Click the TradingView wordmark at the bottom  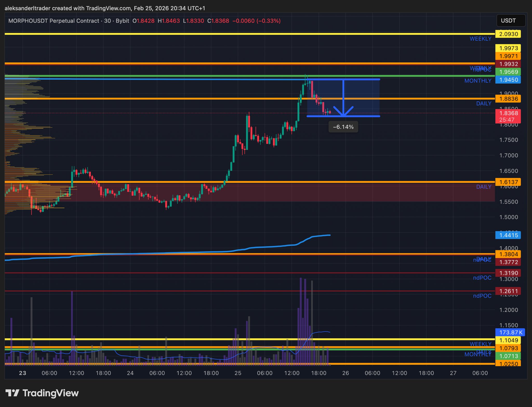(x=50, y=393)
